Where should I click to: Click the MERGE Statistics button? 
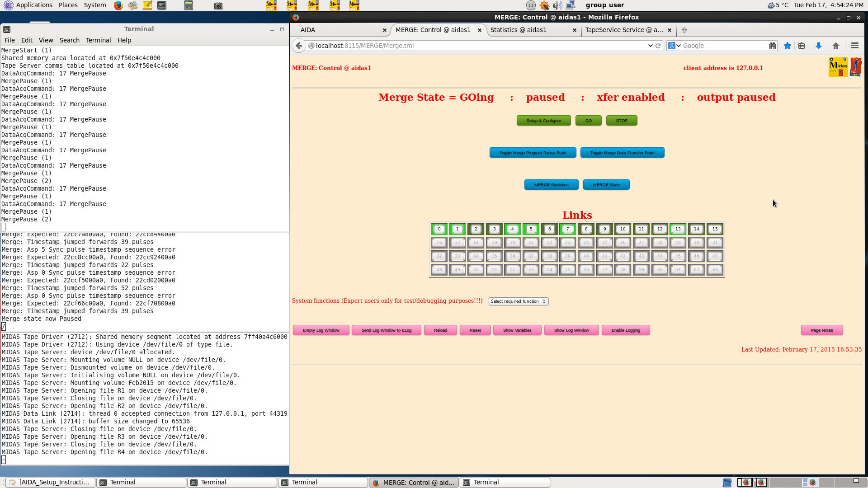551,185
